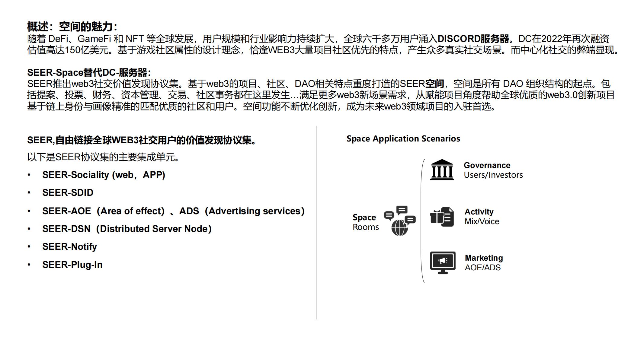Click the line '以下是SEER协议集的主要集成单元。'
Viewport: 644px width, 362px height.
click(103, 157)
